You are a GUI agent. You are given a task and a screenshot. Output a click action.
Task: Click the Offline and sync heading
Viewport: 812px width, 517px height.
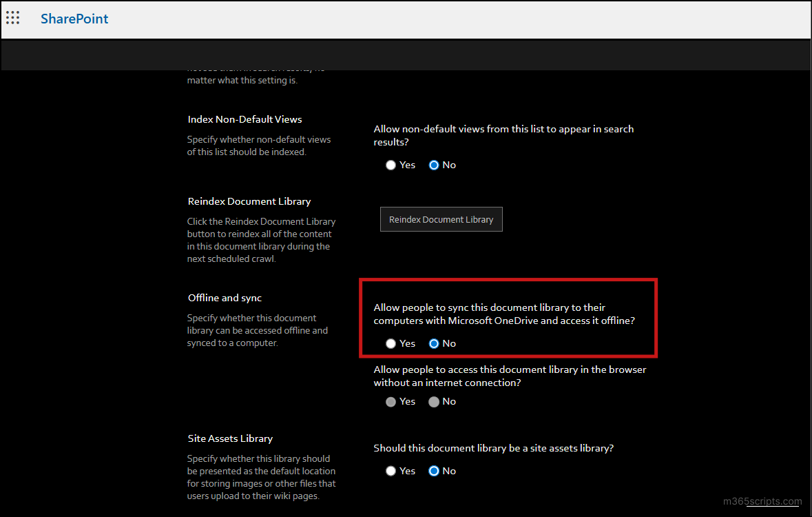pos(225,298)
